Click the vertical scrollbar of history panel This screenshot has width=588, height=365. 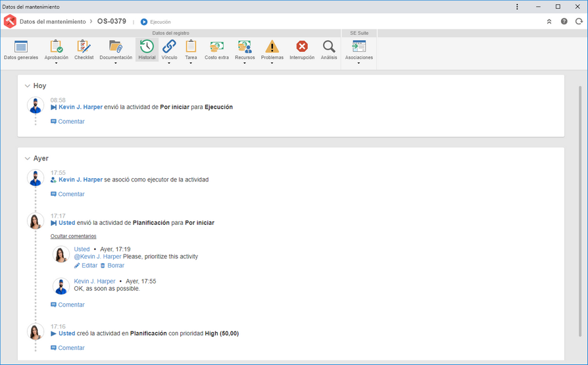[580, 210]
